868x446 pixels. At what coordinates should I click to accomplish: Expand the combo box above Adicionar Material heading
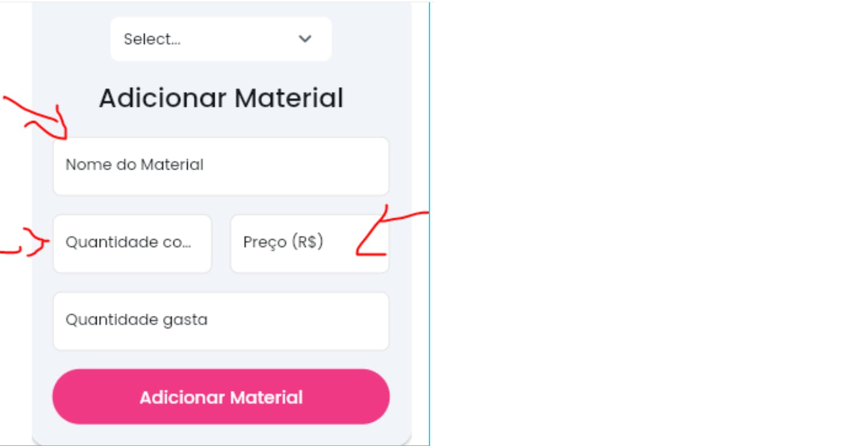coord(220,39)
